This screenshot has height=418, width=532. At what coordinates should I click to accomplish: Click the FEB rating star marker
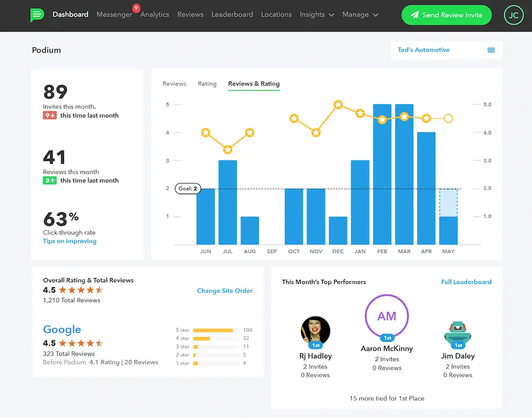tap(383, 120)
